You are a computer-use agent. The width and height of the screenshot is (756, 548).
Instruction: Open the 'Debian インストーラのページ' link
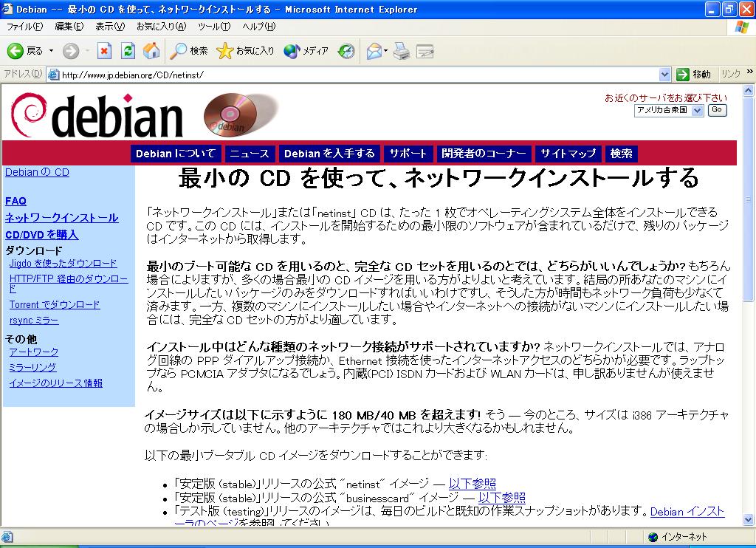(x=687, y=512)
